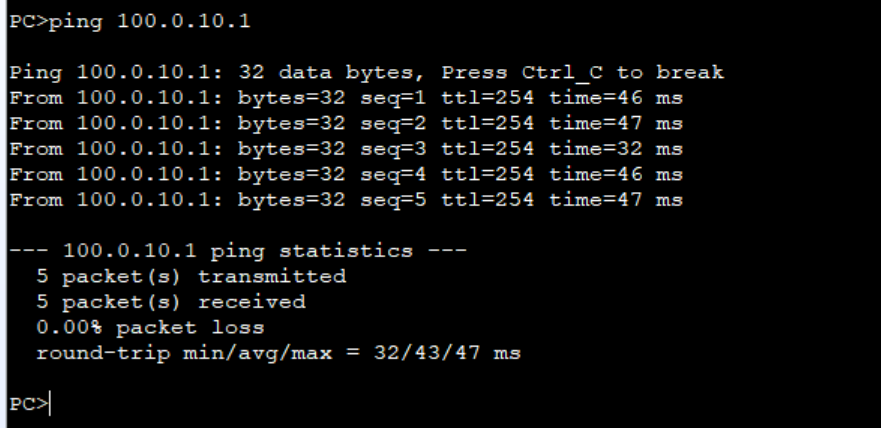
Task: Click the round-trip min/avg/max line
Action: tap(279, 353)
